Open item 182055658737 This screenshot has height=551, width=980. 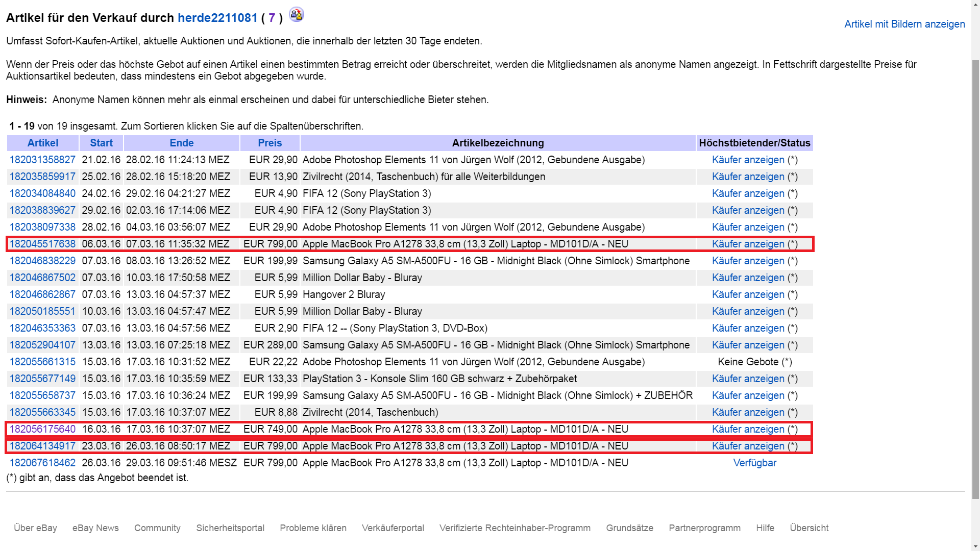42,395
